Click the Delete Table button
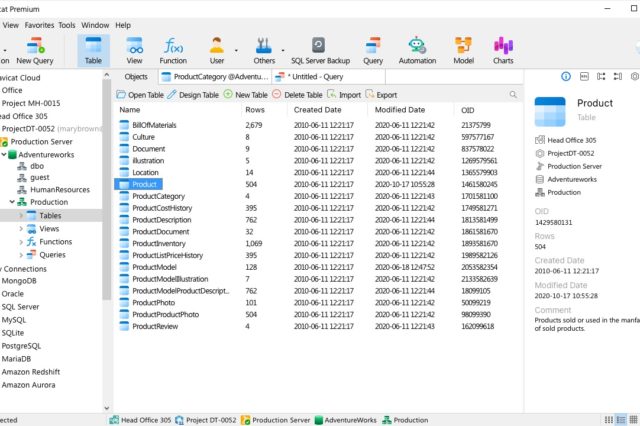 coord(297,95)
